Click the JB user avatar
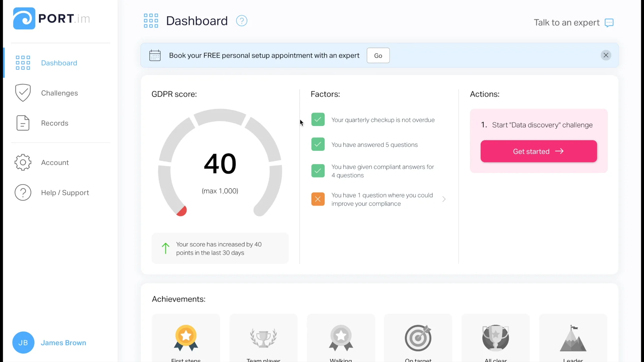This screenshot has width=644, height=362. coord(23,343)
